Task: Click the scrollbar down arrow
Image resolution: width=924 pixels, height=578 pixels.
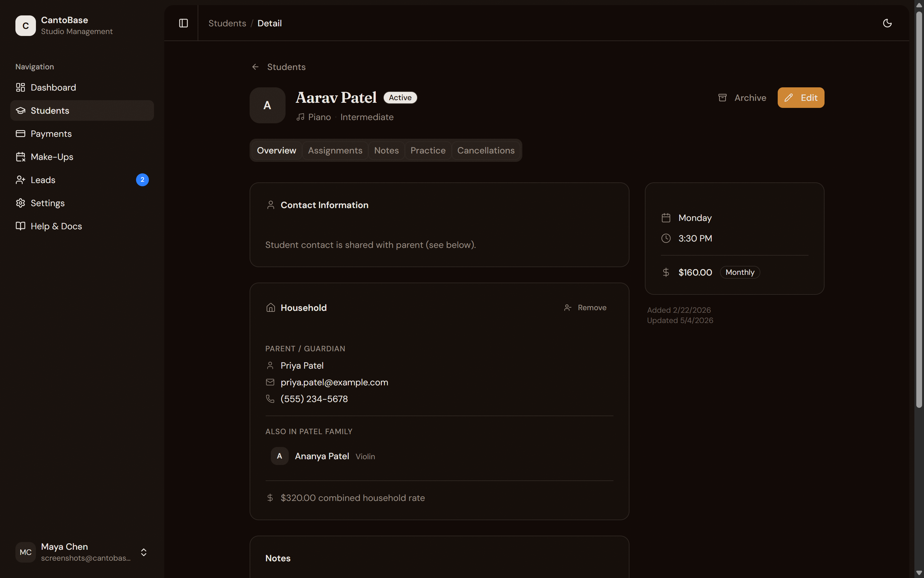Action: [x=919, y=573]
